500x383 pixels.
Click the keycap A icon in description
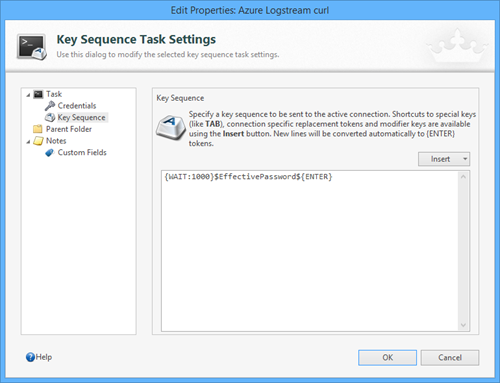171,128
